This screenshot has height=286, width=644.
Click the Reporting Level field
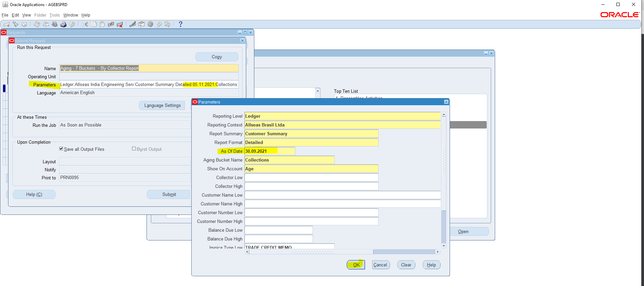[343, 116]
